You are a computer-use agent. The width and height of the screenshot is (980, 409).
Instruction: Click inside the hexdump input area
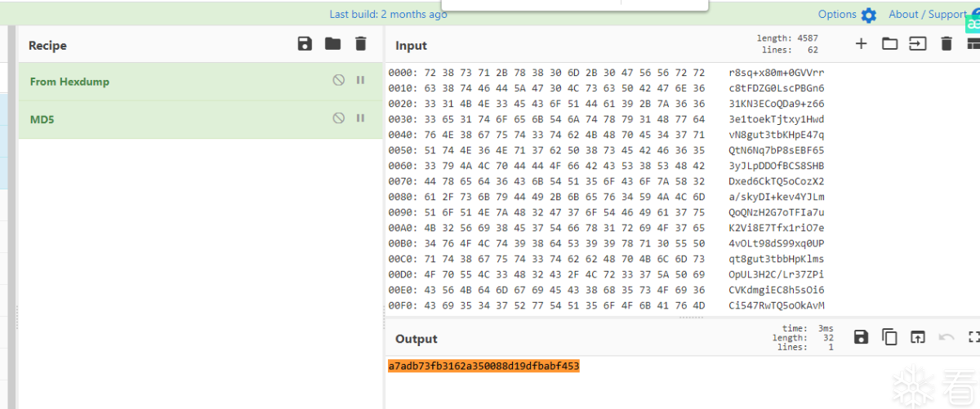point(682,189)
